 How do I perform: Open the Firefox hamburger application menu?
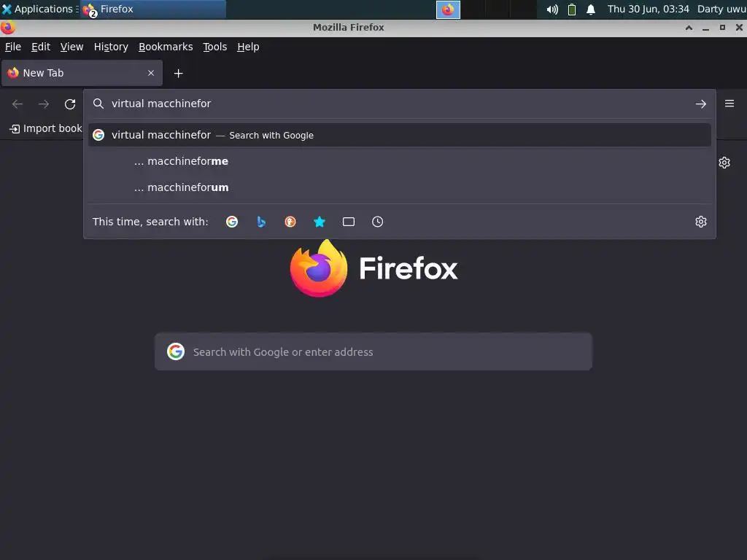(x=729, y=104)
